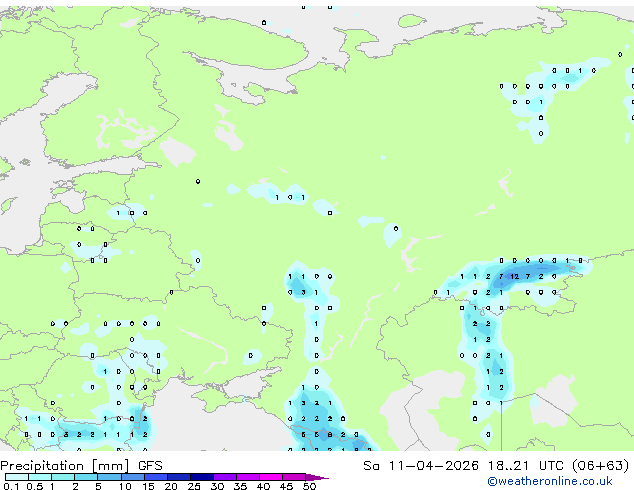
Task: Click the 'Sa 11-04-2026' forecast date text
Action: (421, 466)
